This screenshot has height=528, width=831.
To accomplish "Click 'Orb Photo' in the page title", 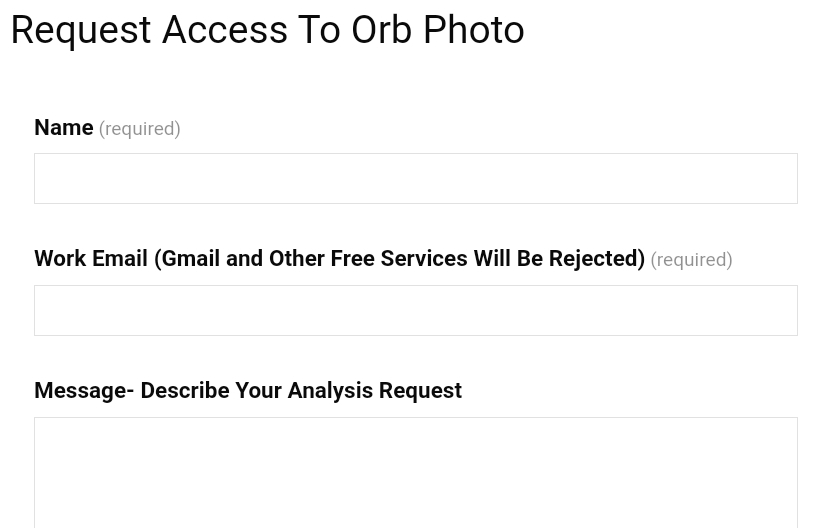I will tap(437, 31).
